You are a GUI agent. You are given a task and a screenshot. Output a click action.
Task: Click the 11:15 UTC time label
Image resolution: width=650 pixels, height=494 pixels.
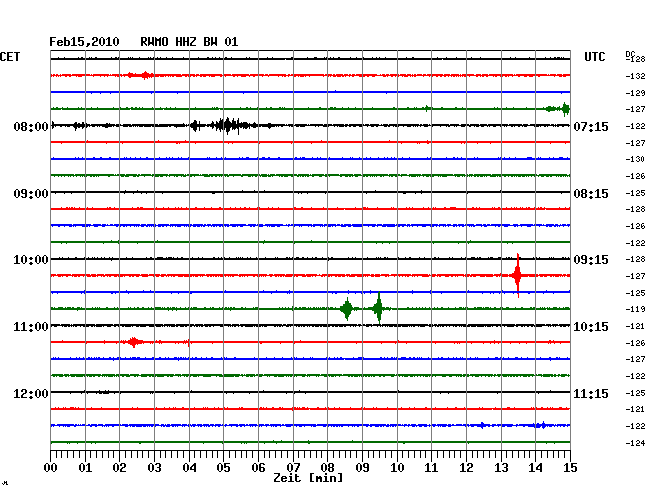click(591, 393)
